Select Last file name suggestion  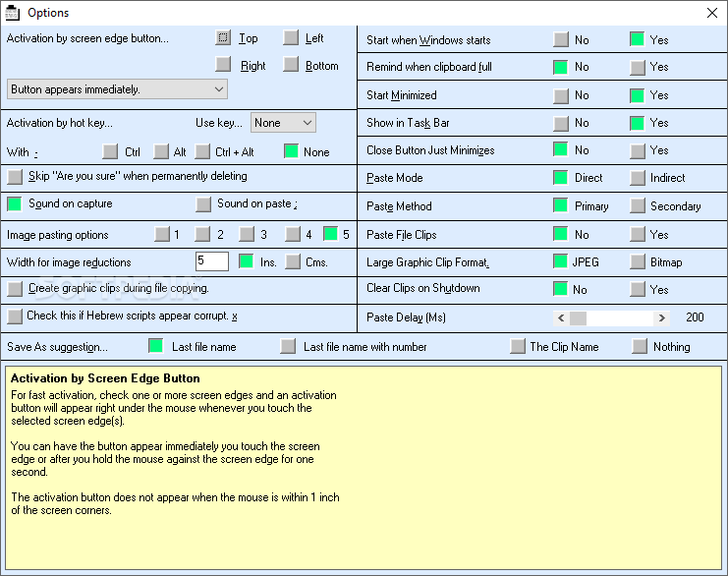(156, 346)
